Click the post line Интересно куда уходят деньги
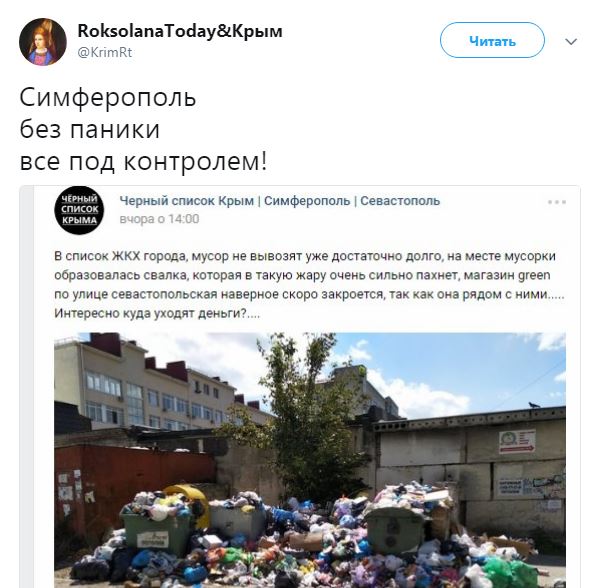 pyautogui.click(x=157, y=313)
